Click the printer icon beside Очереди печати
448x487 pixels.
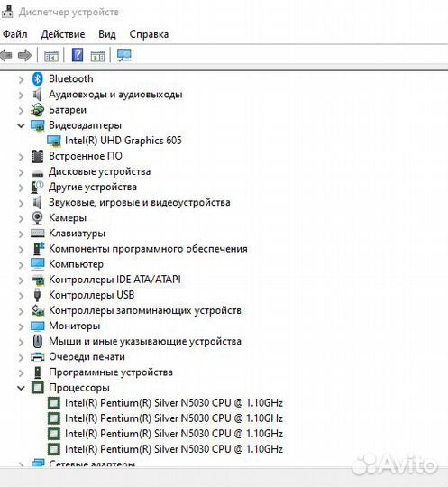coord(38,357)
